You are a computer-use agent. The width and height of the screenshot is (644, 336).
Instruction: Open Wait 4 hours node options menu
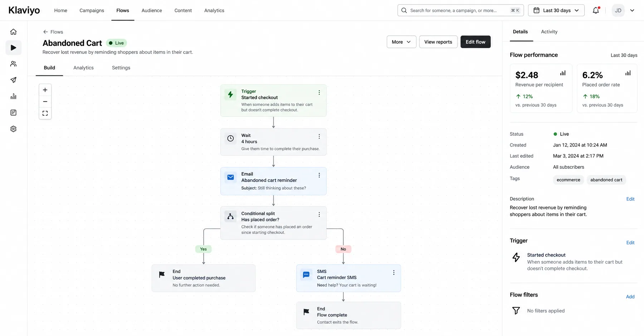(319, 136)
